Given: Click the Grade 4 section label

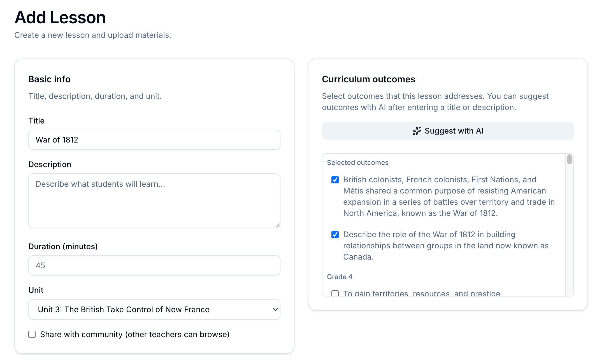Looking at the screenshot, I should click(x=339, y=277).
